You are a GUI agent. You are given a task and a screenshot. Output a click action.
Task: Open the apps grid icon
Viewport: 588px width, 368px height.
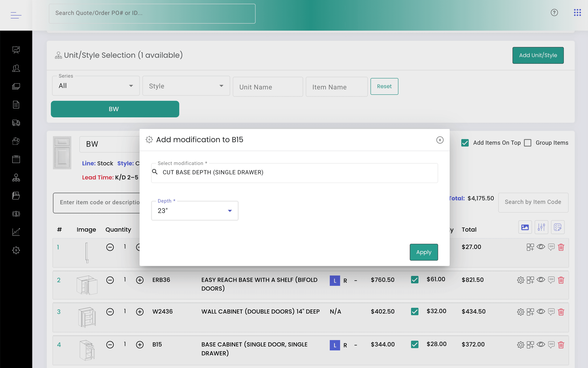coord(577,13)
